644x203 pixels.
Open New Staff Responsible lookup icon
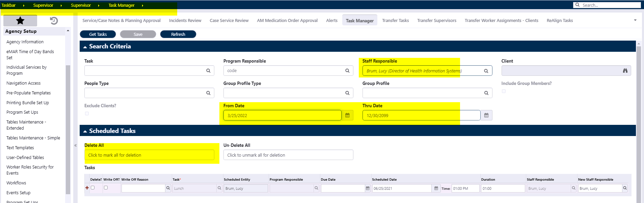pos(625,188)
